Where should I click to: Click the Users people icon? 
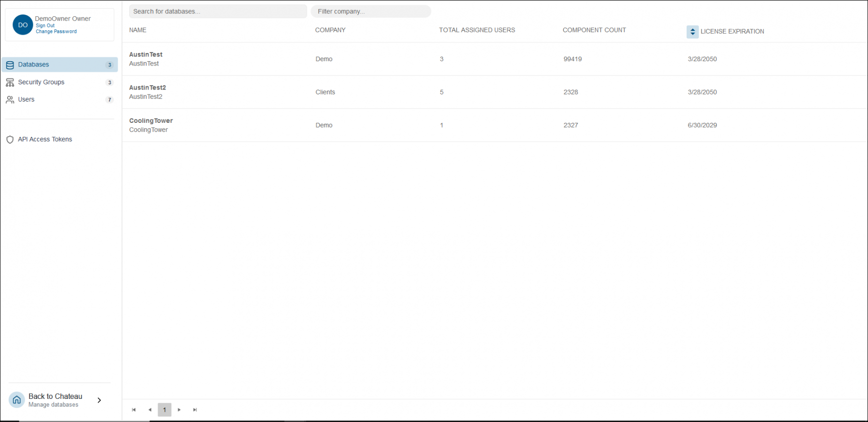tap(10, 100)
